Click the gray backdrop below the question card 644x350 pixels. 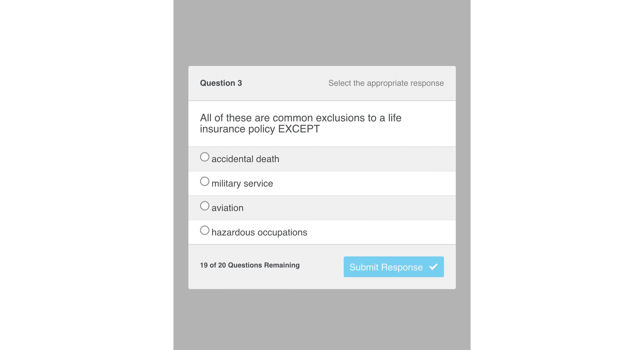322,320
